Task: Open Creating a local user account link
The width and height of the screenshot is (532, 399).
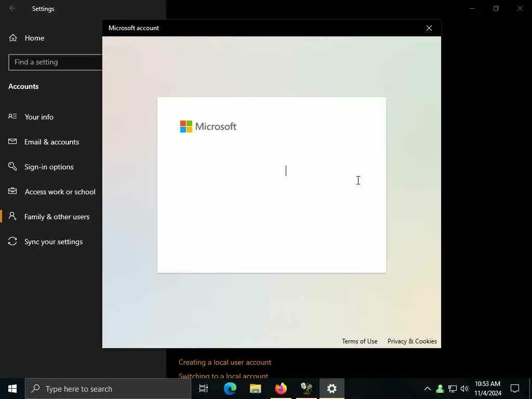Action: [x=225, y=362]
